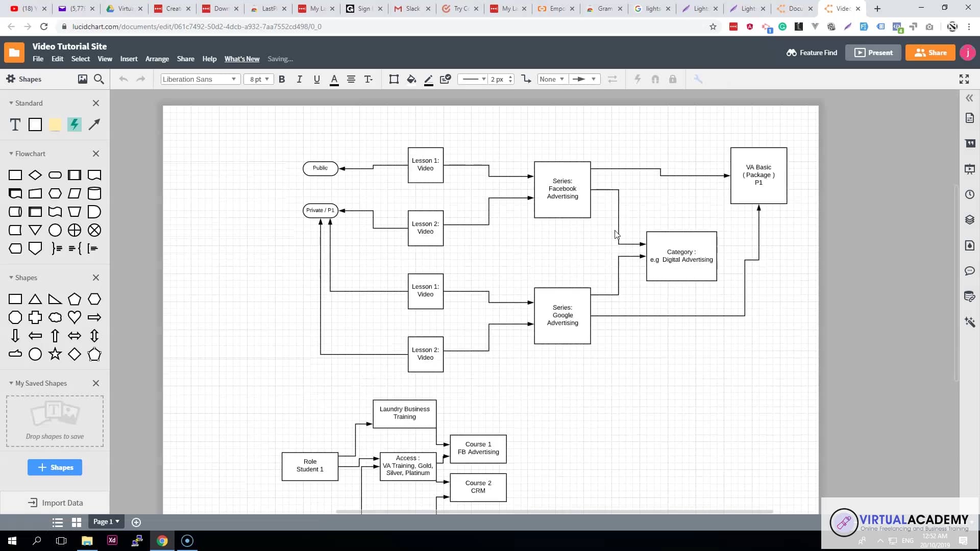Toggle bold text formatting

tap(282, 79)
